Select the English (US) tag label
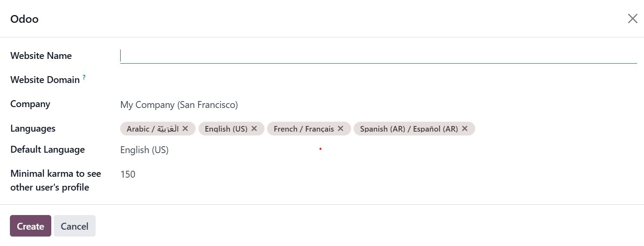The width and height of the screenshot is (644, 246). [x=226, y=129]
